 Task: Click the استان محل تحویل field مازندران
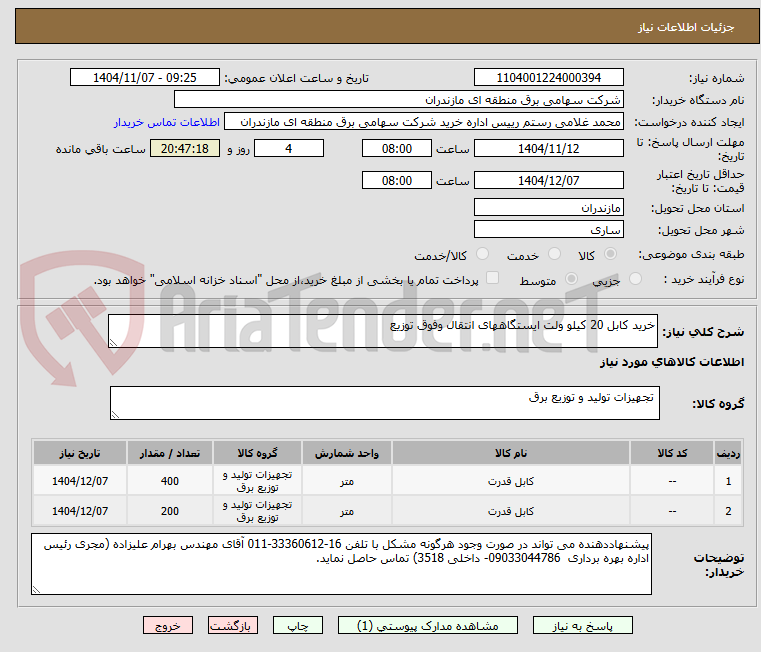548,207
